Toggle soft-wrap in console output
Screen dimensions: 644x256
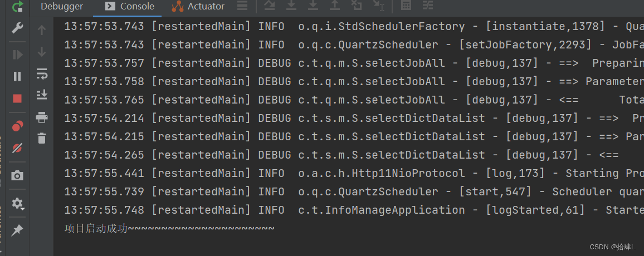coord(41,74)
